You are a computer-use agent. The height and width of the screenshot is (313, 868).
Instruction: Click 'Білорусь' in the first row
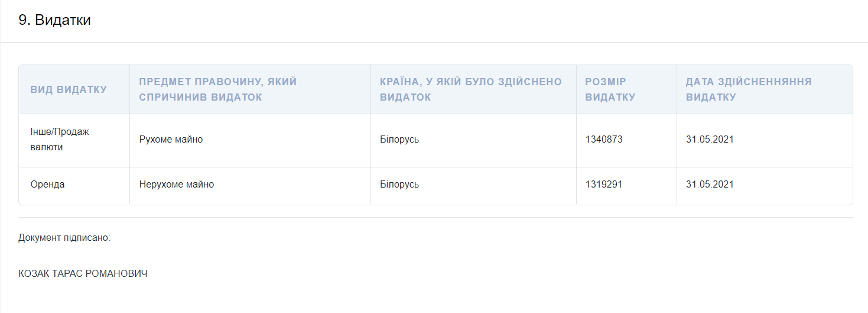[399, 140]
